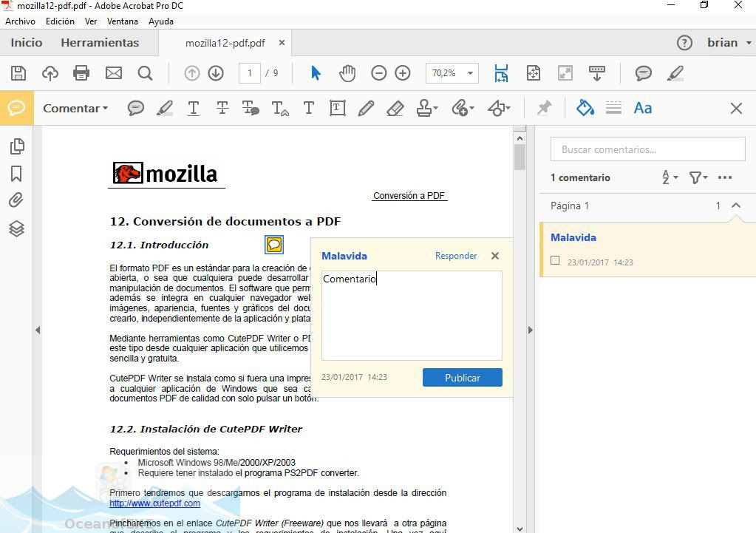Open the layers panel
756x533 pixels.
click(16, 228)
